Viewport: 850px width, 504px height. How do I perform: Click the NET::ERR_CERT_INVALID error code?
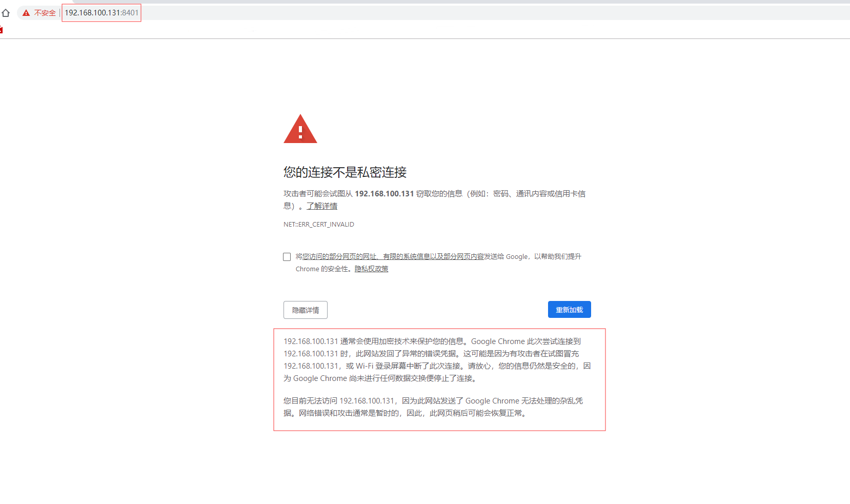coord(318,224)
